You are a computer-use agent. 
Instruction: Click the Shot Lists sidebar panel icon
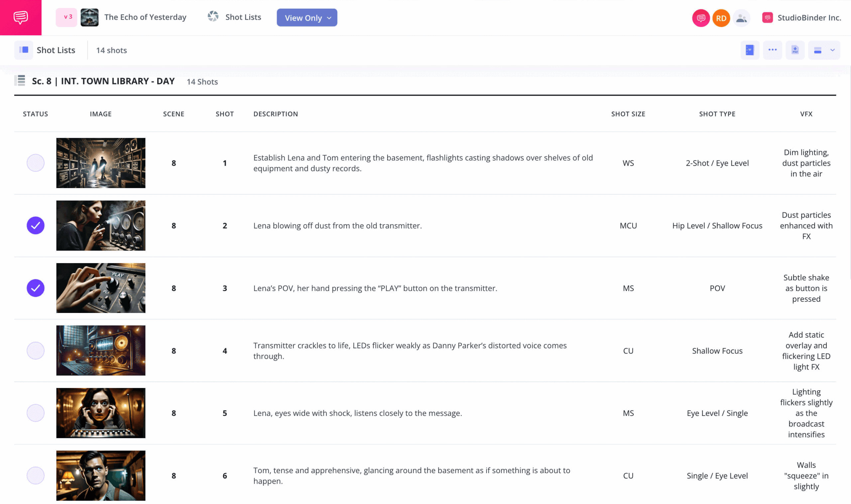tap(24, 50)
